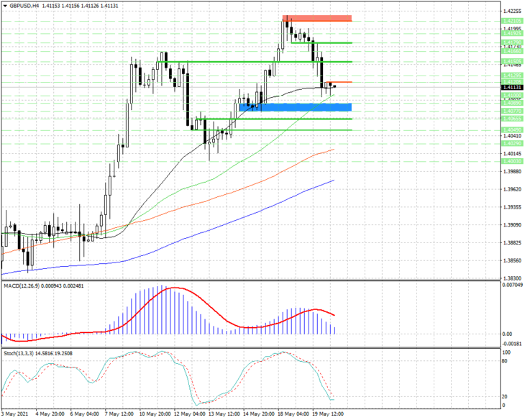Click the triangle arrow beside GBPUSD.H4

click(x=5, y=6)
